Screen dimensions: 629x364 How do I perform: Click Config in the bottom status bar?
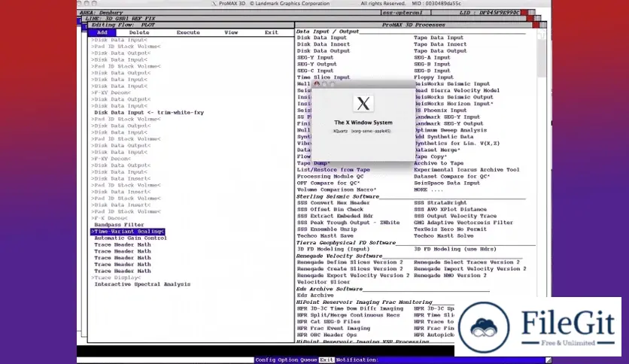(x=265, y=360)
